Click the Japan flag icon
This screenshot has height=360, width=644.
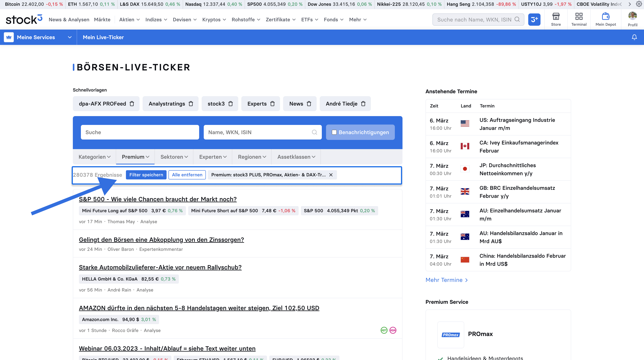tap(465, 169)
